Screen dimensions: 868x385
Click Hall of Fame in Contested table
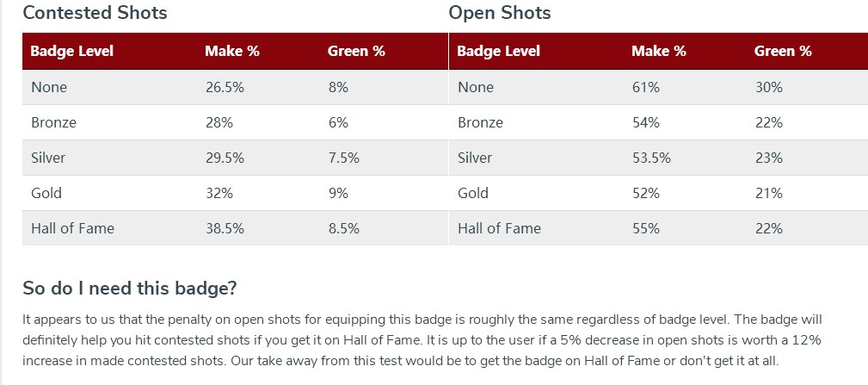tap(72, 228)
